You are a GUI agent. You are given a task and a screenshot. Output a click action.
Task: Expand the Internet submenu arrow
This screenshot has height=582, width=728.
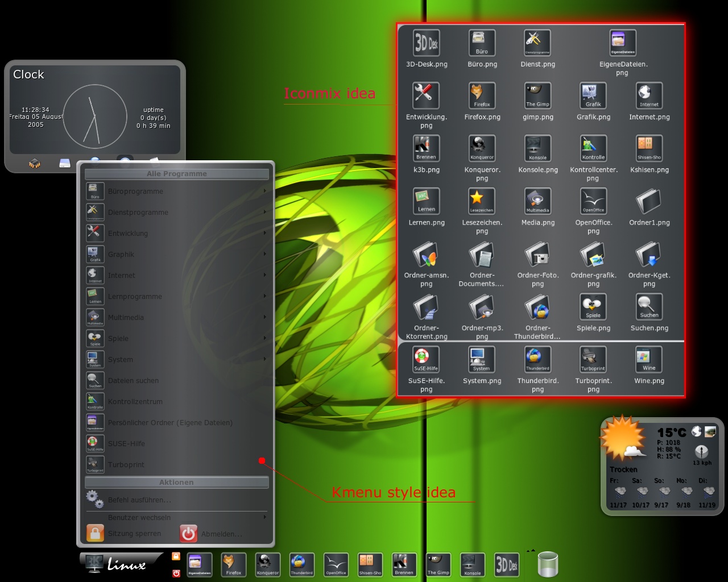265,275
